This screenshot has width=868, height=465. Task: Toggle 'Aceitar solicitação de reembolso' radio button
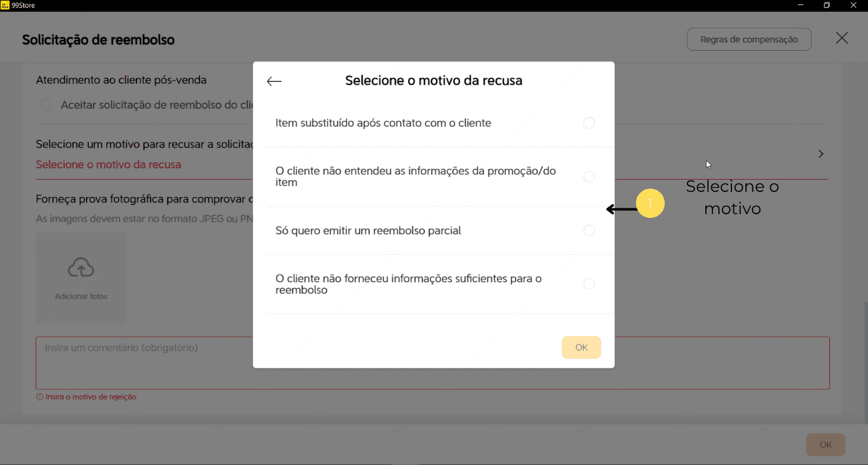tap(46, 105)
